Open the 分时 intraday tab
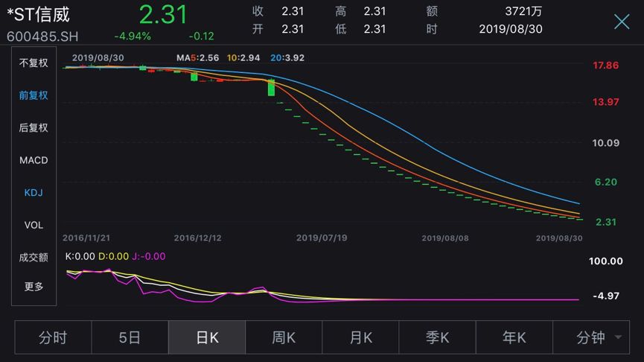 53,337
